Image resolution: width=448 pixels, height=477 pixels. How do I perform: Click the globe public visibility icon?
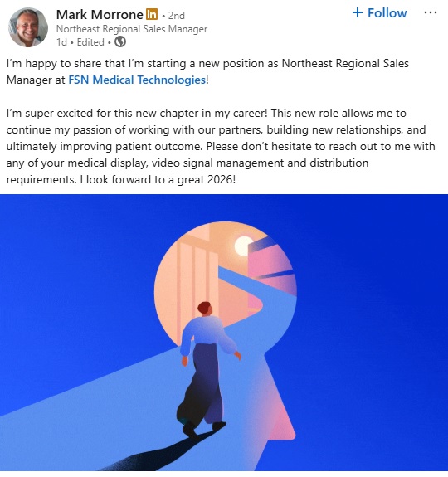tap(120, 41)
